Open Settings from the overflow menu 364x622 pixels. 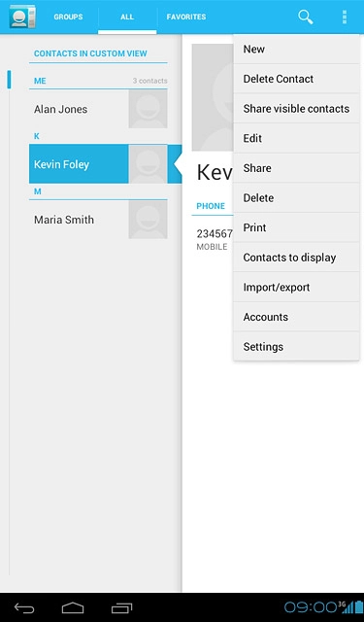[x=296, y=347]
